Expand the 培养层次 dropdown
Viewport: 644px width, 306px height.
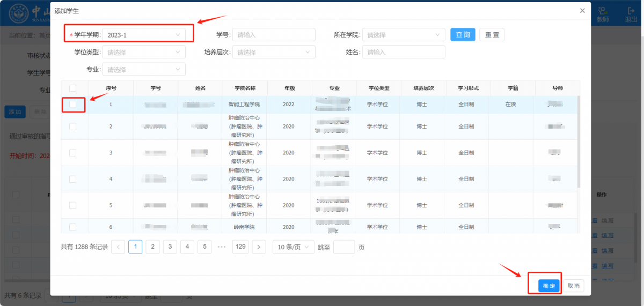274,52
